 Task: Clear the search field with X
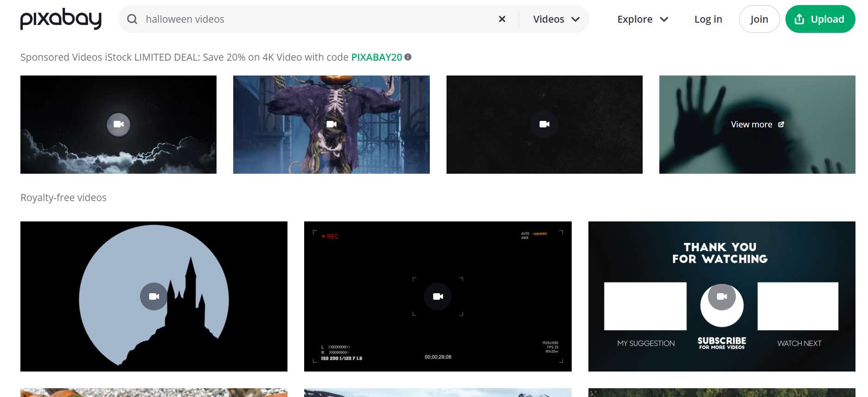click(502, 19)
